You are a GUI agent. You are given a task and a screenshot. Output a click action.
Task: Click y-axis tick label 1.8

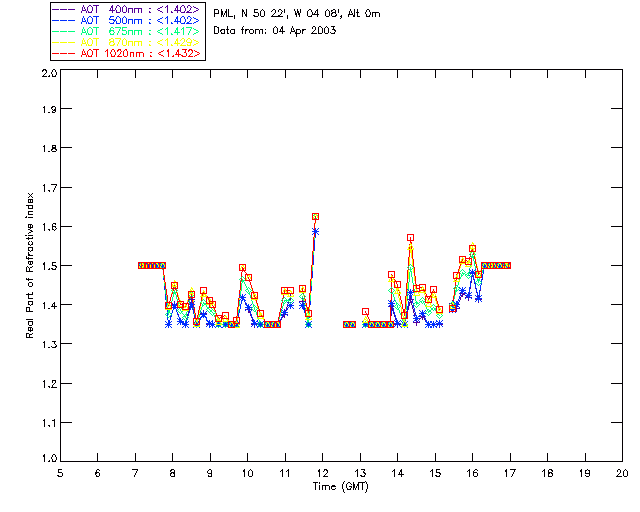49,148
